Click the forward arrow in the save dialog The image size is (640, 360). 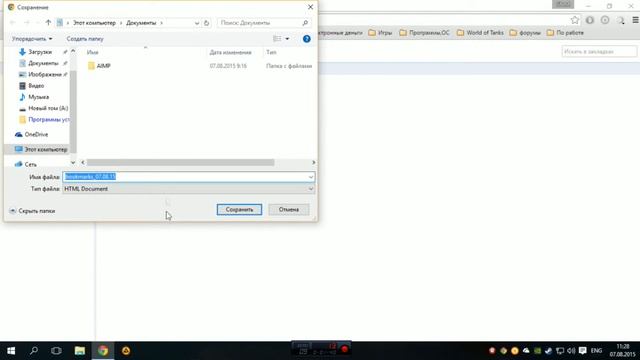pos(27,23)
